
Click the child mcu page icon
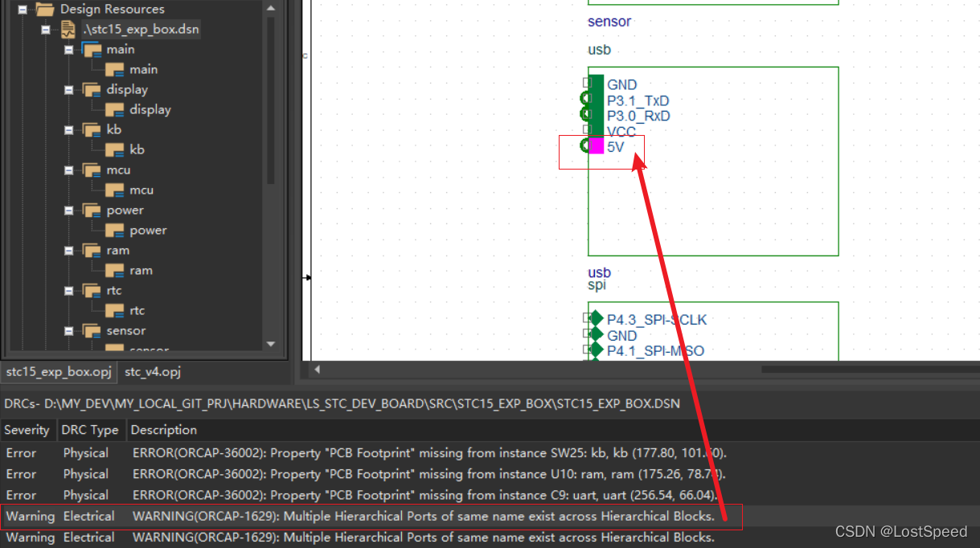point(116,190)
